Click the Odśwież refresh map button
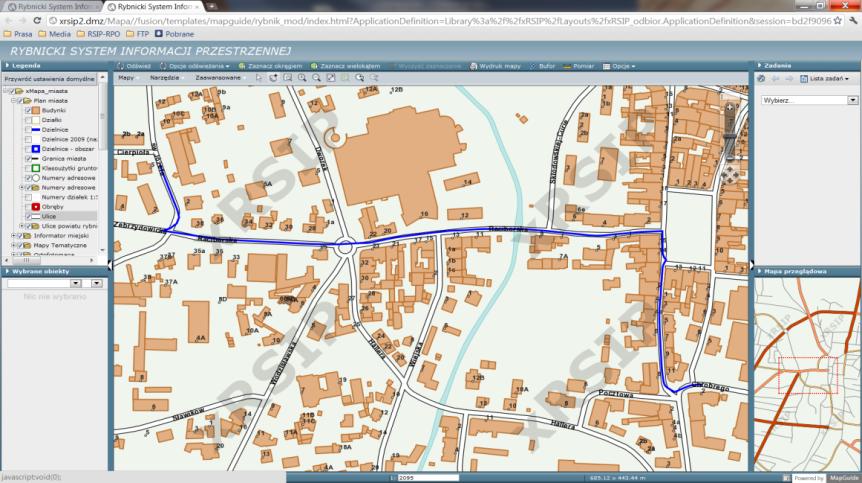The height and width of the screenshot is (483, 862). click(x=134, y=66)
